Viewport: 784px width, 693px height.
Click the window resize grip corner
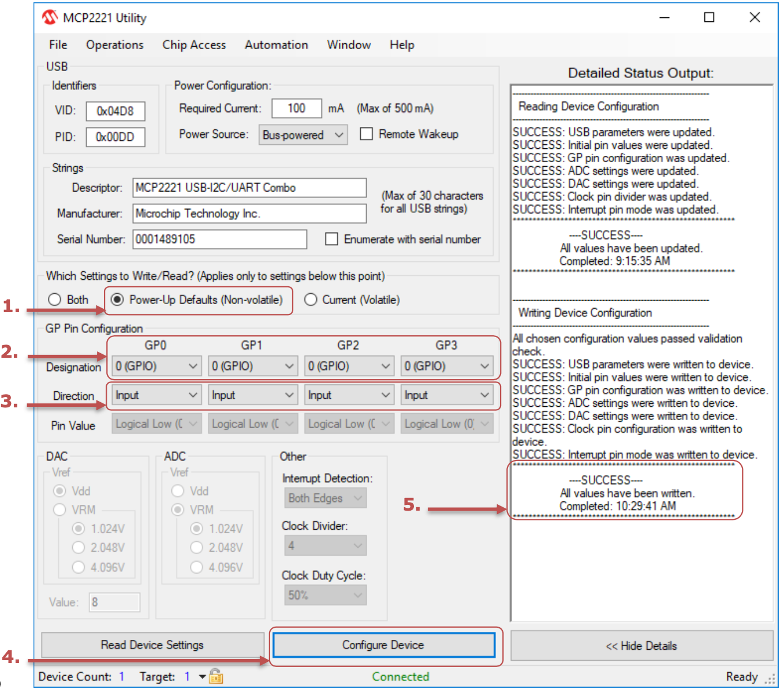(x=771, y=680)
